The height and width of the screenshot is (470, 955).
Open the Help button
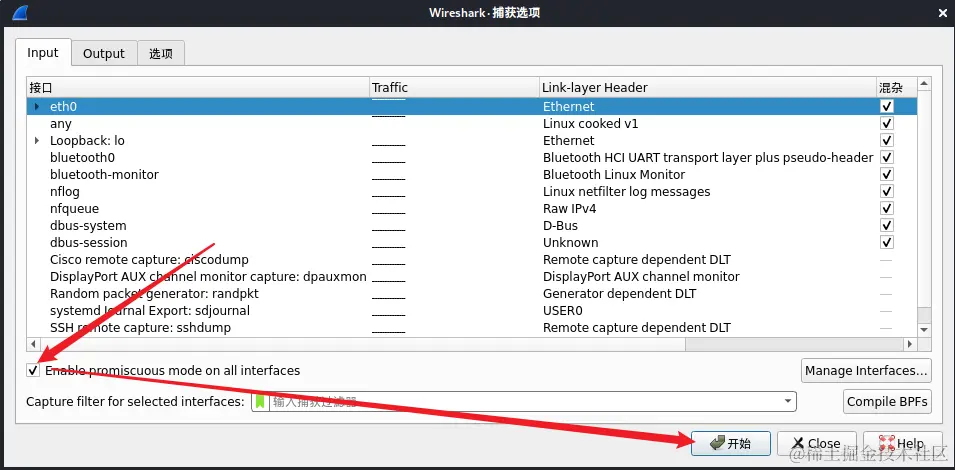(x=902, y=444)
